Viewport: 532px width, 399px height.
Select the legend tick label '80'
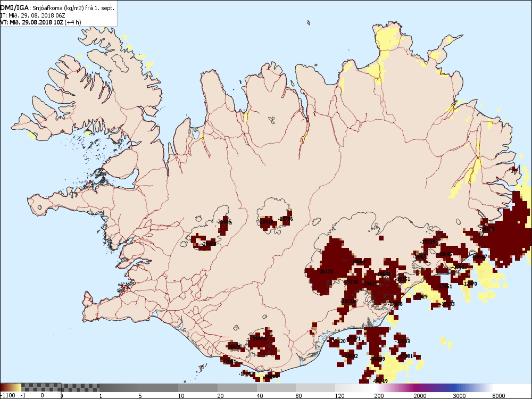(x=299, y=395)
